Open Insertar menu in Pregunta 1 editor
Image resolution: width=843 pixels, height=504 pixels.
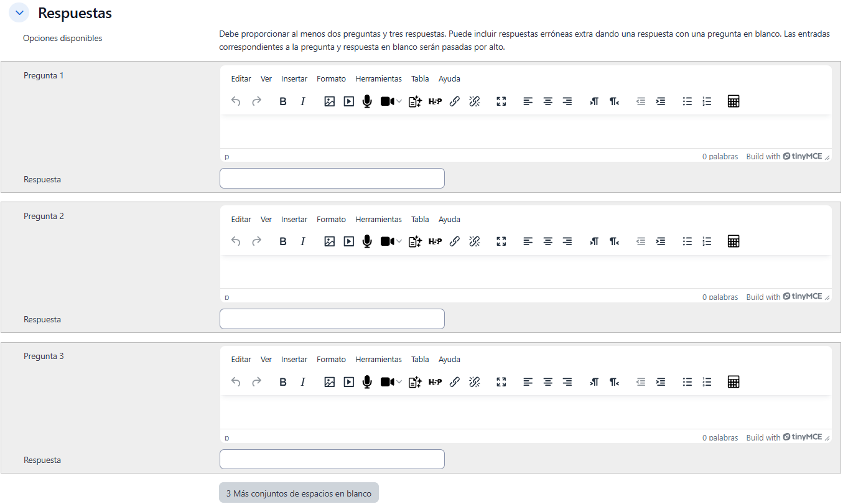(294, 79)
